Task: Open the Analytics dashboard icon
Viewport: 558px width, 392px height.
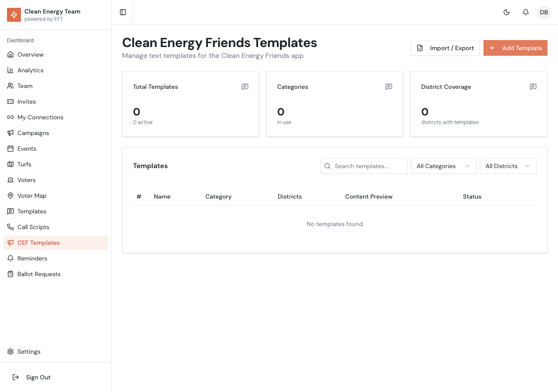Action: pos(10,70)
